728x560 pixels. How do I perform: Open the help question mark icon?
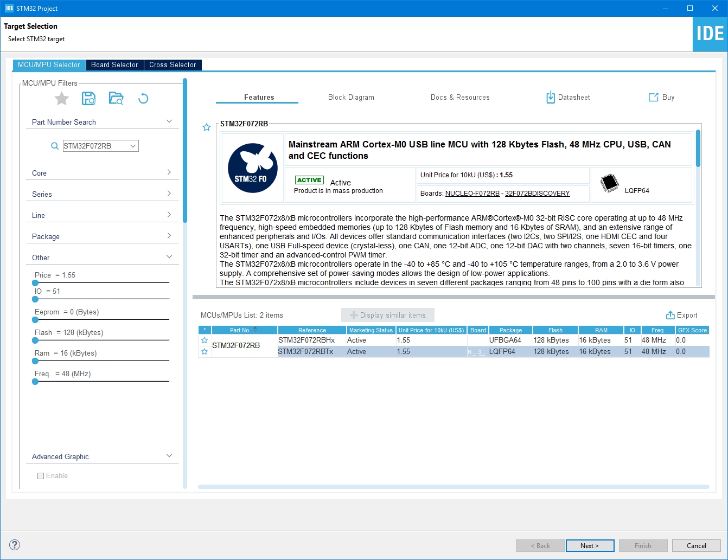[x=15, y=545]
